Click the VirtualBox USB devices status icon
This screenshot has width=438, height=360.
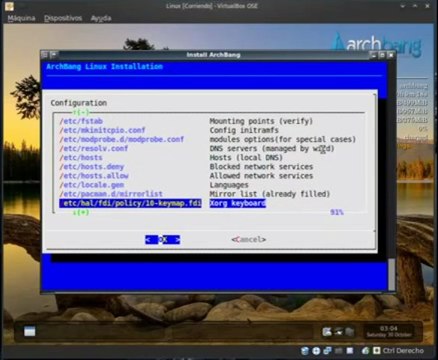[338, 351]
